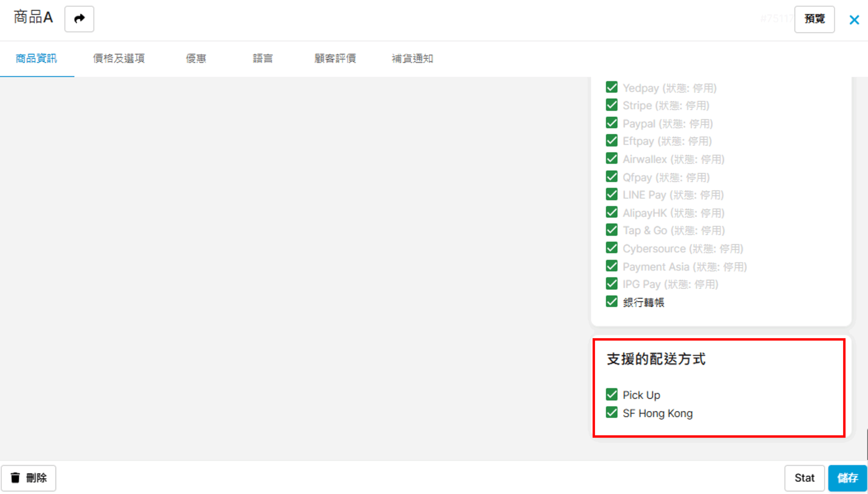Click the Stat button

point(804,478)
